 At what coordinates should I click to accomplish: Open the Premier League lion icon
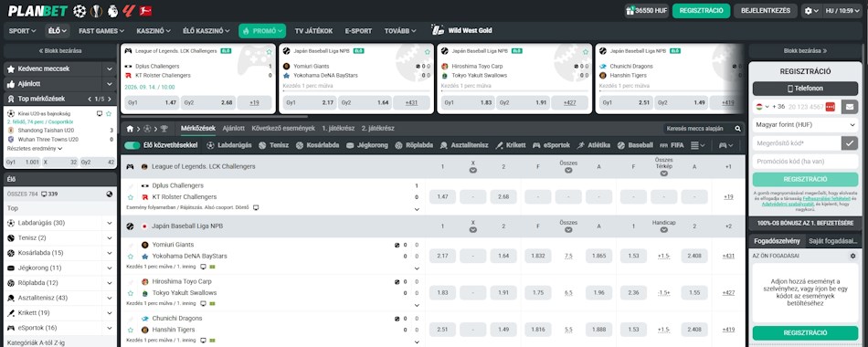click(x=112, y=11)
